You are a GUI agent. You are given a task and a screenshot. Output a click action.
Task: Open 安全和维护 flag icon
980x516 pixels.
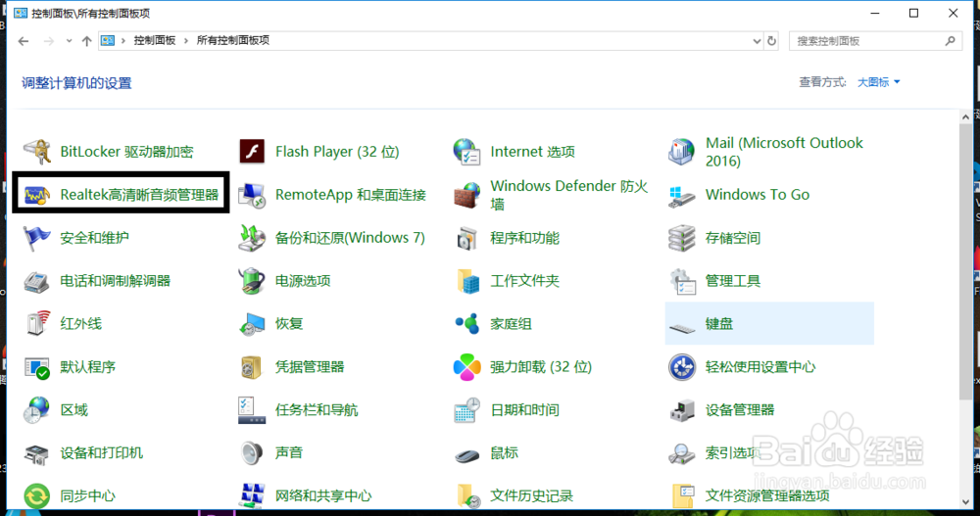37,238
